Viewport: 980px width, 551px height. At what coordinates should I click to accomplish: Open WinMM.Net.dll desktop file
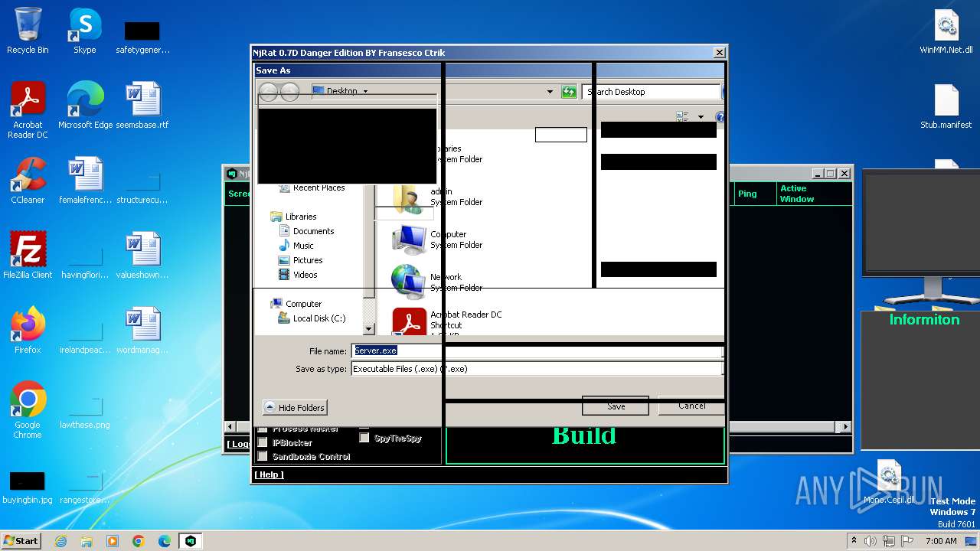946,32
